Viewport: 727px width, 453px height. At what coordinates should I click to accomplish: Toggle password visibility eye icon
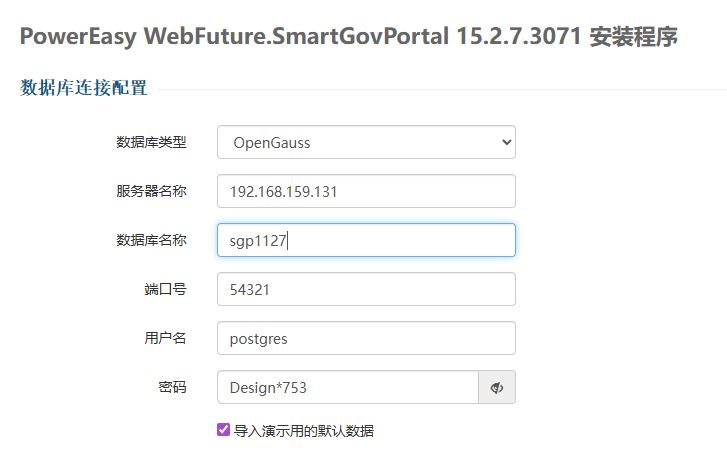coord(497,387)
